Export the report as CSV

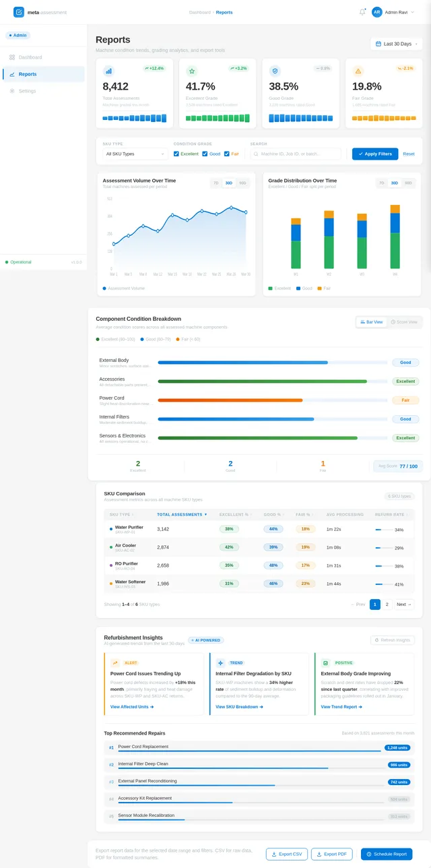287,854
